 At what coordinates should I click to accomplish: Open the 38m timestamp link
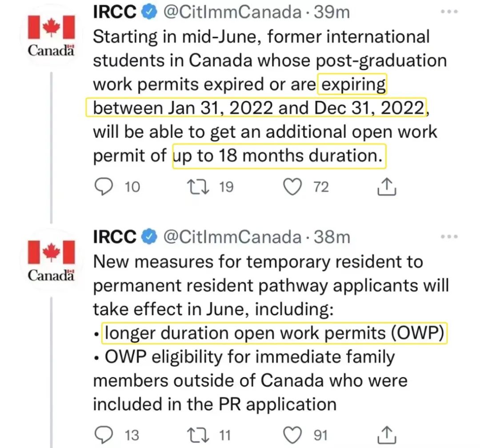coord(332,238)
